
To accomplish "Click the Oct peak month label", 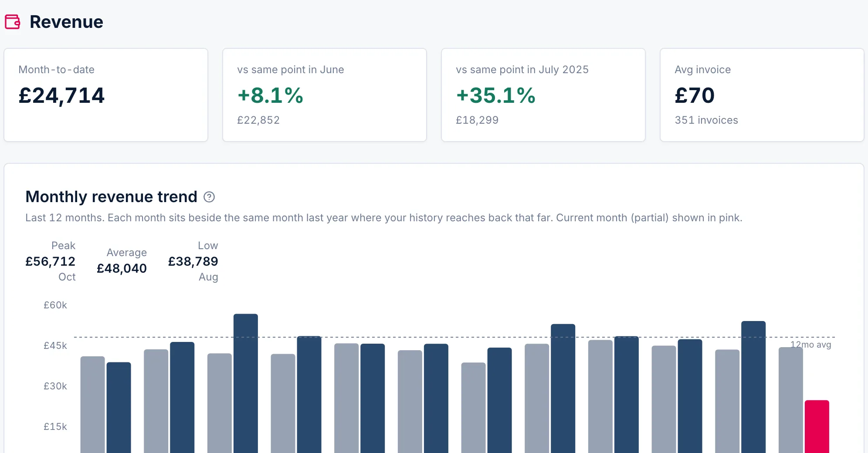I will (x=67, y=277).
